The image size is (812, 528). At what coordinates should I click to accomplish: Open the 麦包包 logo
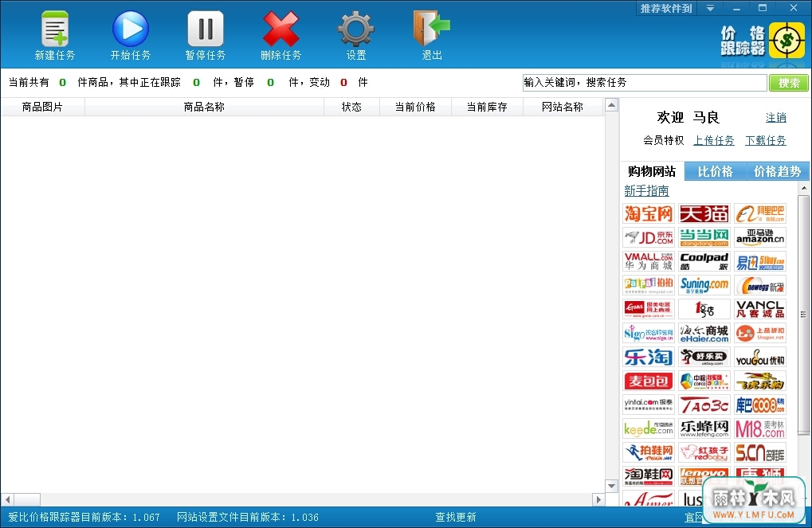[x=649, y=381]
